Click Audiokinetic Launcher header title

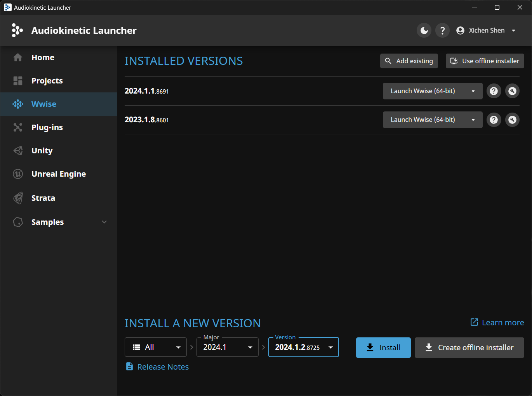84,30
